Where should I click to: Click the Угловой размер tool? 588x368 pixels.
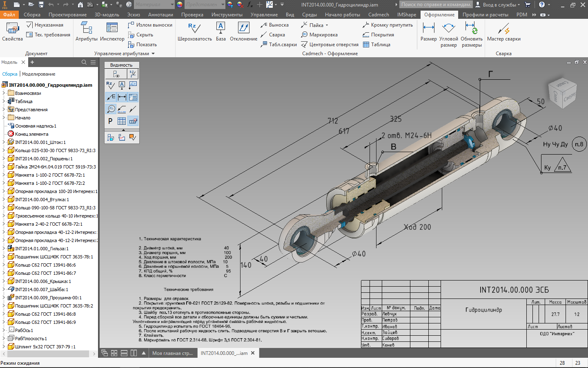pyautogui.click(x=448, y=32)
